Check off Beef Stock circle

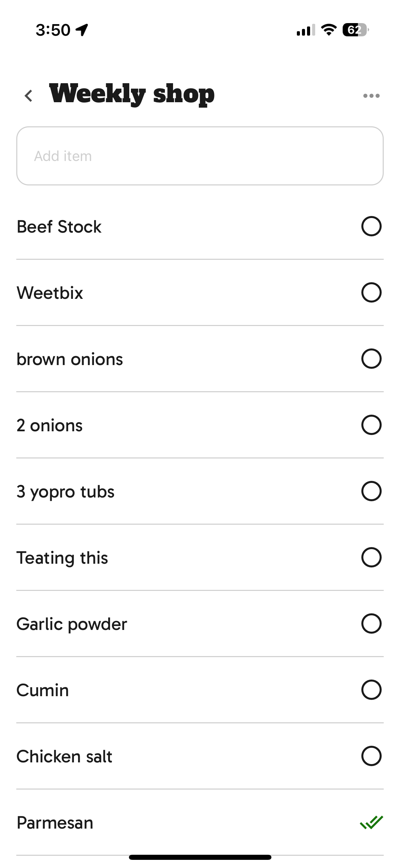click(x=371, y=226)
